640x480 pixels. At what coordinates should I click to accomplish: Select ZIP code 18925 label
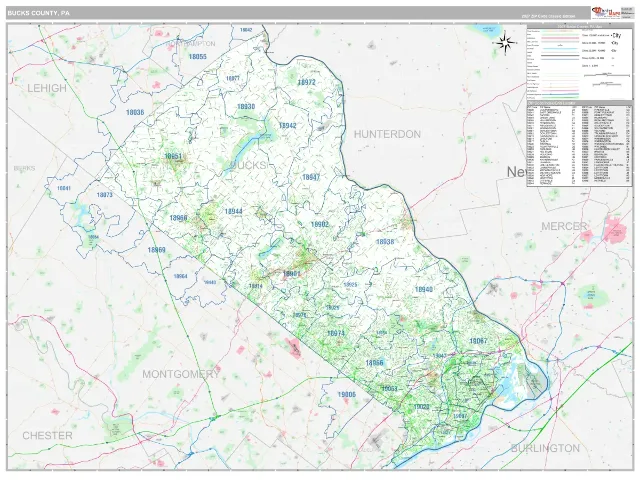point(351,284)
